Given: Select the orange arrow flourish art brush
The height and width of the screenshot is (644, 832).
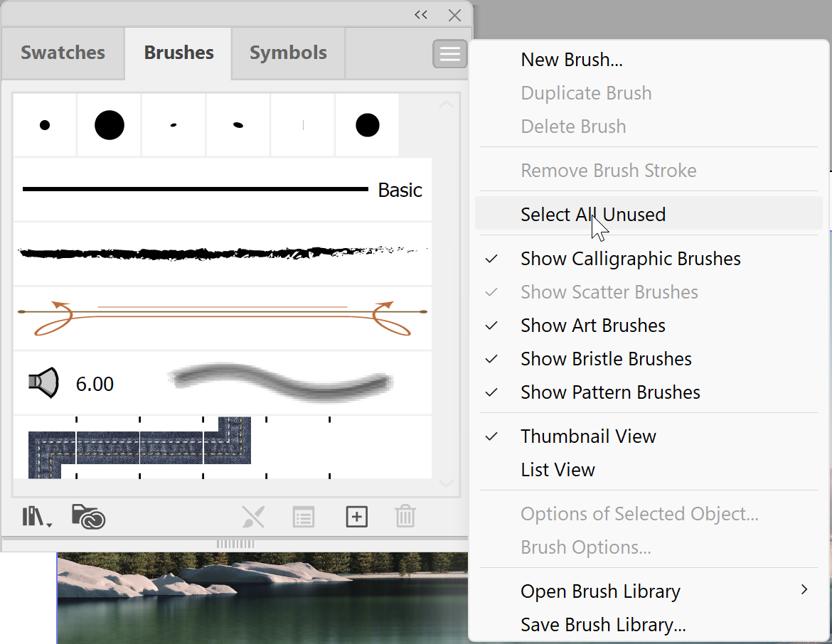Looking at the screenshot, I should [x=223, y=318].
